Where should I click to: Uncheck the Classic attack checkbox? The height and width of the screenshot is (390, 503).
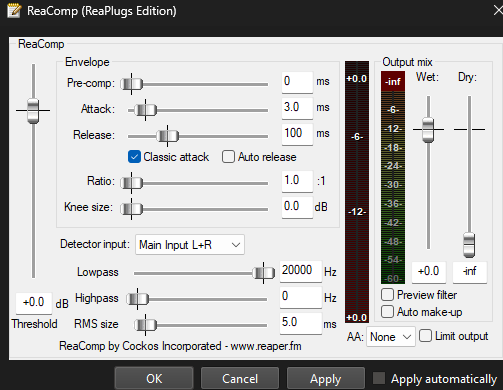pyautogui.click(x=134, y=157)
